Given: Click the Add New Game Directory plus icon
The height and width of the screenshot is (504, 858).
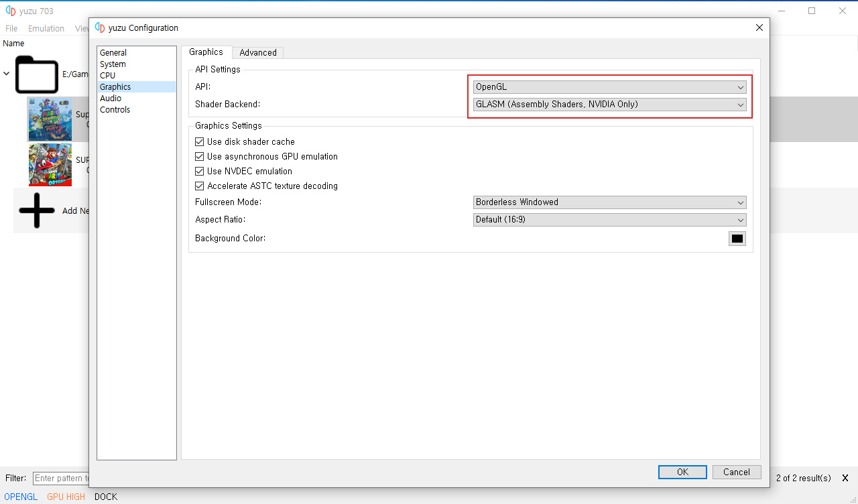Looking at the screenshot, I should [x=37, y=210].
